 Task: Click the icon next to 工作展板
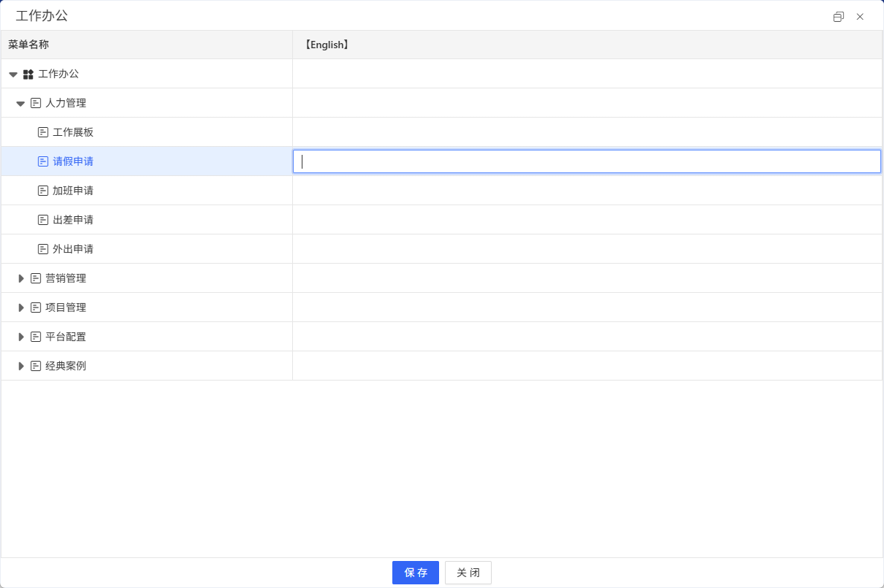(x=43, y=132)
